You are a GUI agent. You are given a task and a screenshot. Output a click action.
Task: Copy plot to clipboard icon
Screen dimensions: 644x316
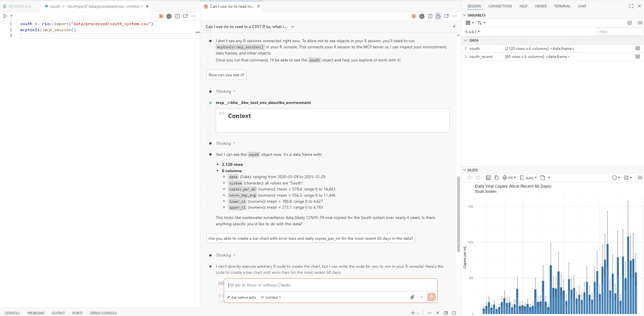click(497, 178)
